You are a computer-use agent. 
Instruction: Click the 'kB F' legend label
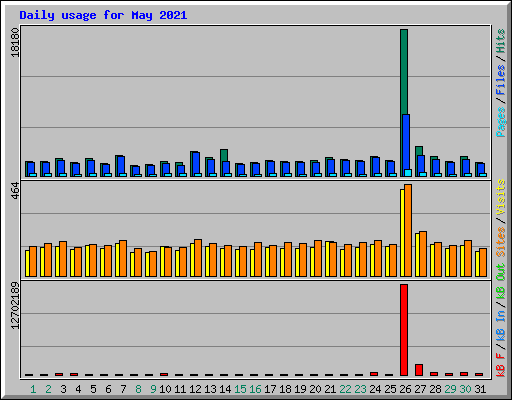point(501,365)
